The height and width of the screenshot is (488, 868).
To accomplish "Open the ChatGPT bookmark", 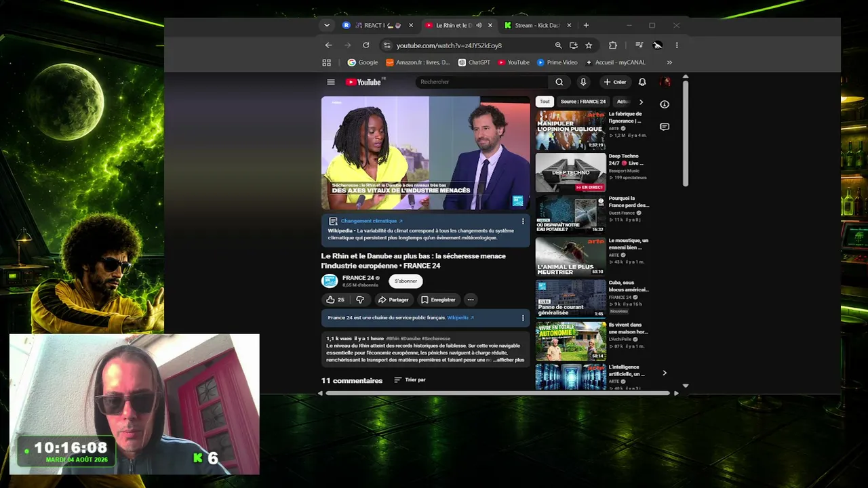I will (474, 62).
